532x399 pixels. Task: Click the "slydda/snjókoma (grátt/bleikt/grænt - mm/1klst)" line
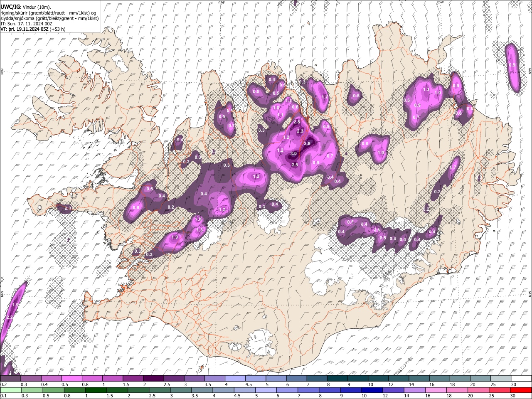coord(49,18)
